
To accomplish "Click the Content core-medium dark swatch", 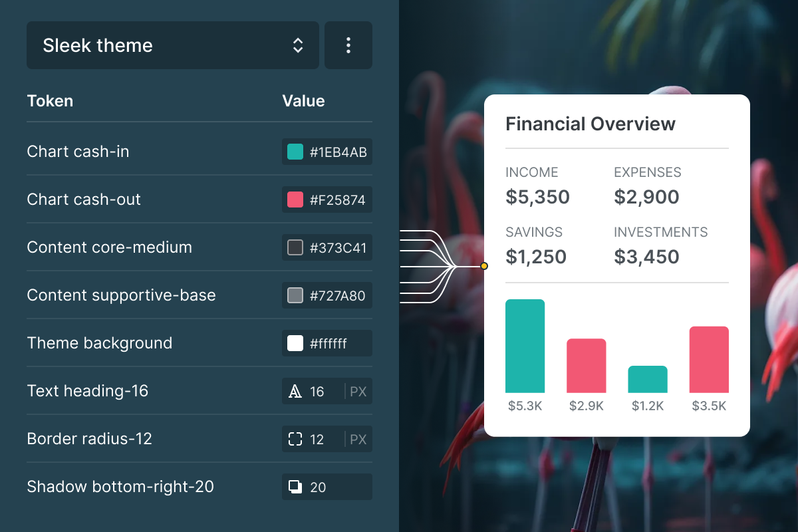I will [295, 247].
